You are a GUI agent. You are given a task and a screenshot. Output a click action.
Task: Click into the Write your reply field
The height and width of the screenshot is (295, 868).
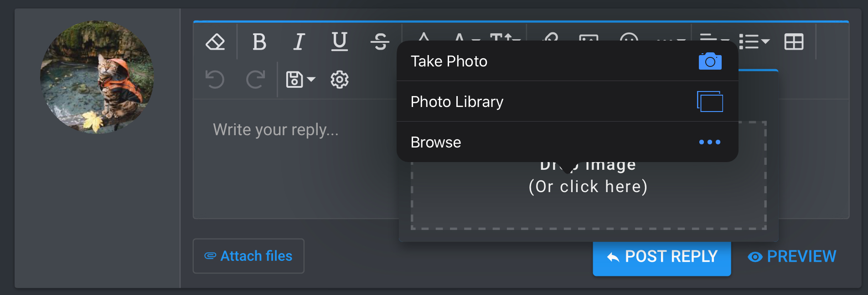292,159
